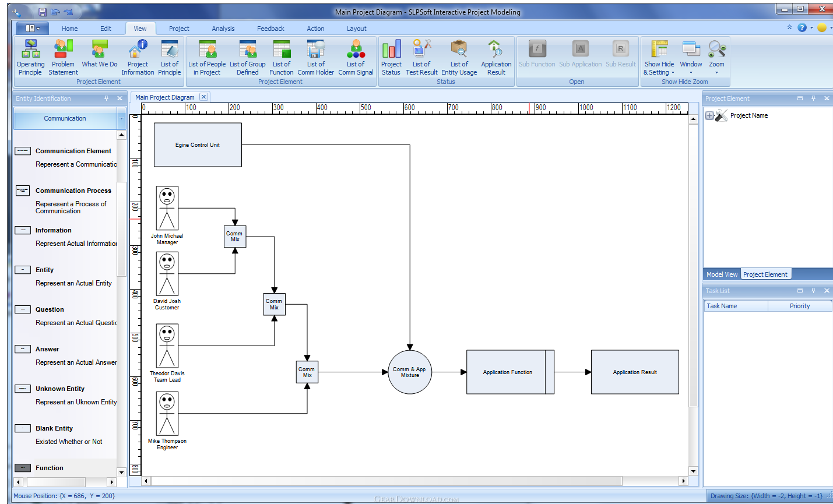Switch to the Project ribbon tab
The height and width of the screenshot is (504, 833).
[179, 29]
